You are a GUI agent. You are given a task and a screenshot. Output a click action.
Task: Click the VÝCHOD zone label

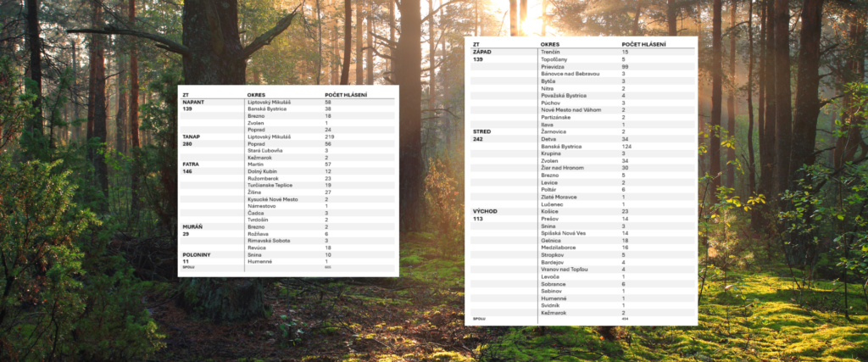[485, 211]
